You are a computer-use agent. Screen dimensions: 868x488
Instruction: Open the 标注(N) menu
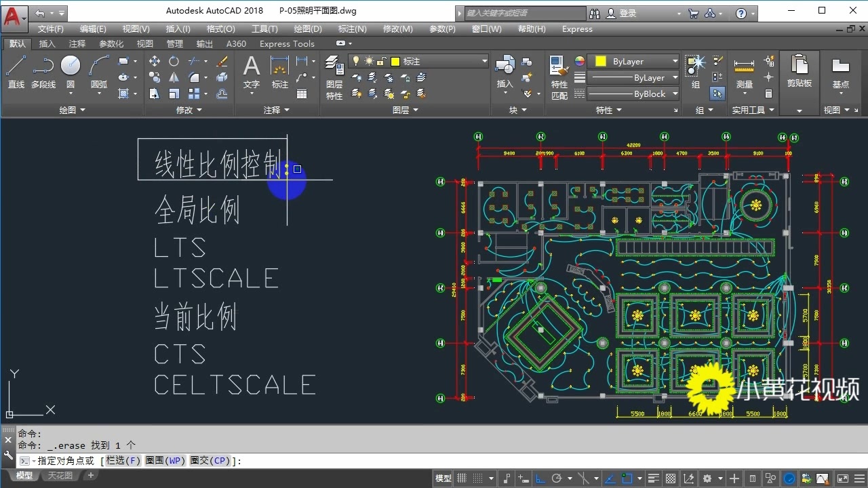tap(352, 29)
